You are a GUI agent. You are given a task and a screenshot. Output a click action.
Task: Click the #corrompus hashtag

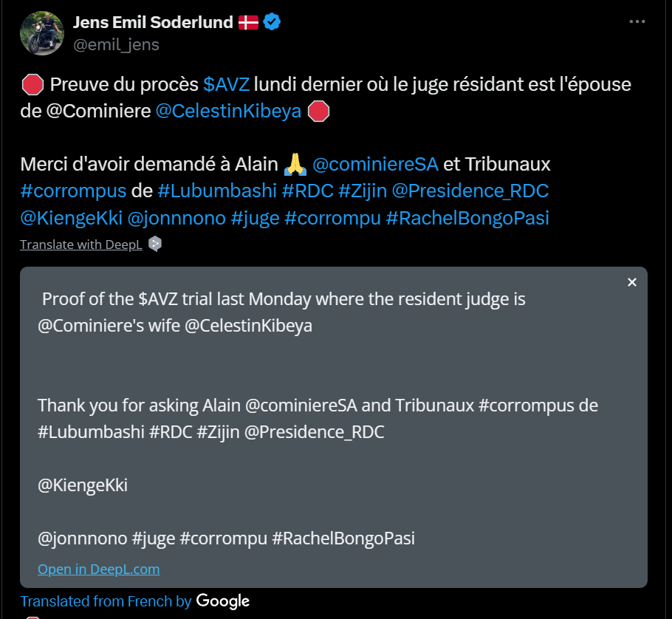tap(73, 191)
